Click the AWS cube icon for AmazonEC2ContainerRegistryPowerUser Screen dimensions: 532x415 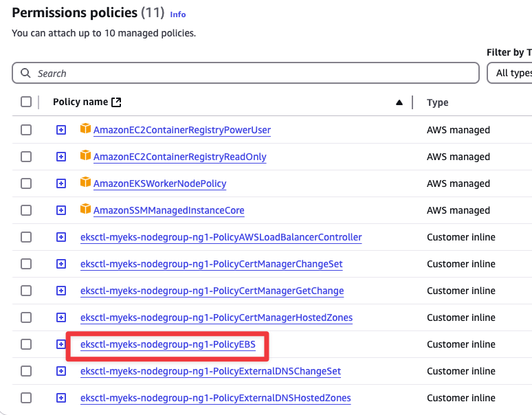point(85,128)
